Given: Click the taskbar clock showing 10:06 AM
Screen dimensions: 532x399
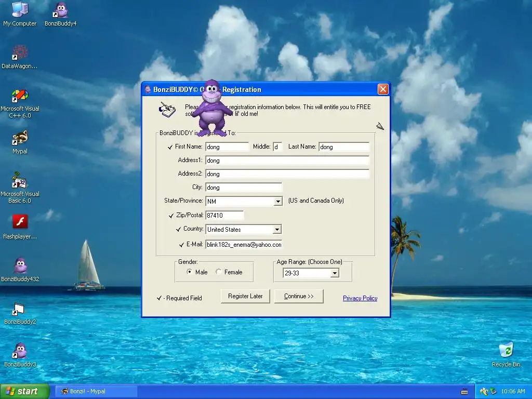Looking at the screenshot, I should point(513,392).
